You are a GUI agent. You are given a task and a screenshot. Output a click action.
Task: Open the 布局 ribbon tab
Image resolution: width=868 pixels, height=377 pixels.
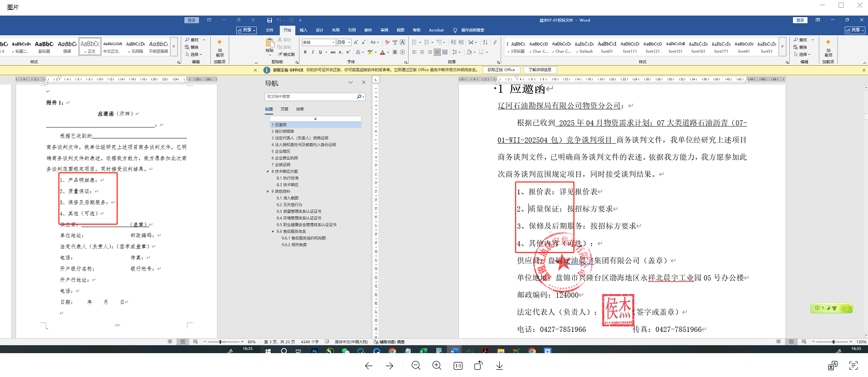coord(336,30)
